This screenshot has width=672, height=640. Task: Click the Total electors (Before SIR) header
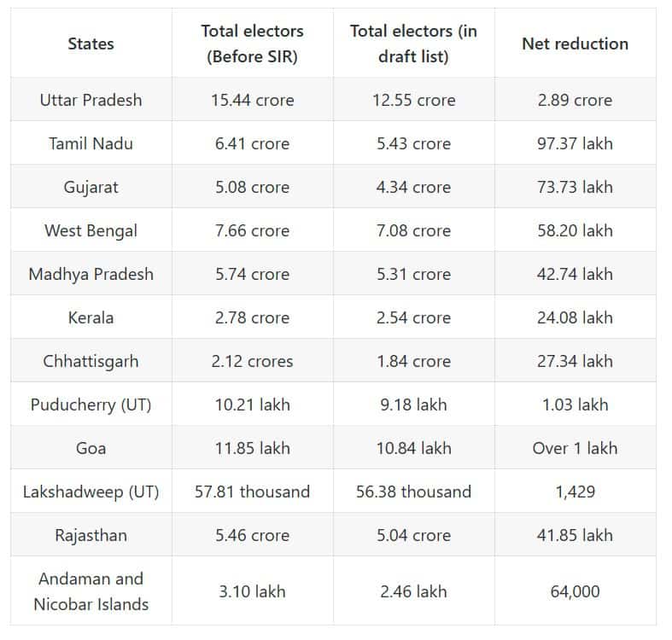[x=252, y=44]
